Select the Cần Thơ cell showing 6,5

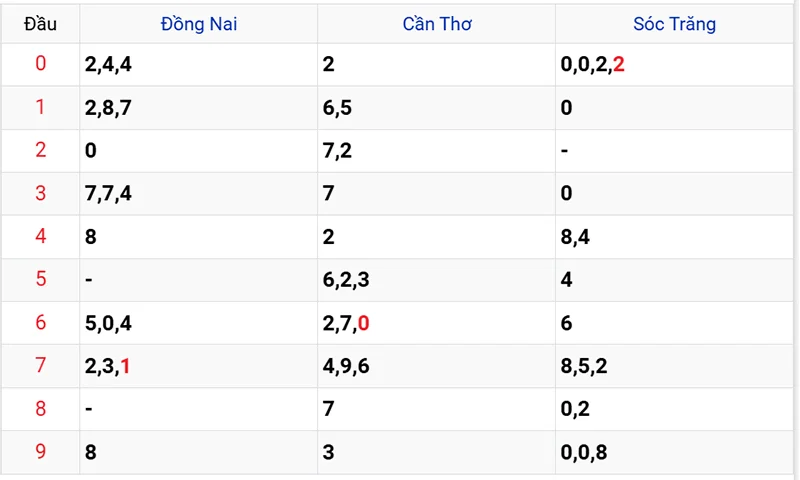(337, 108)
